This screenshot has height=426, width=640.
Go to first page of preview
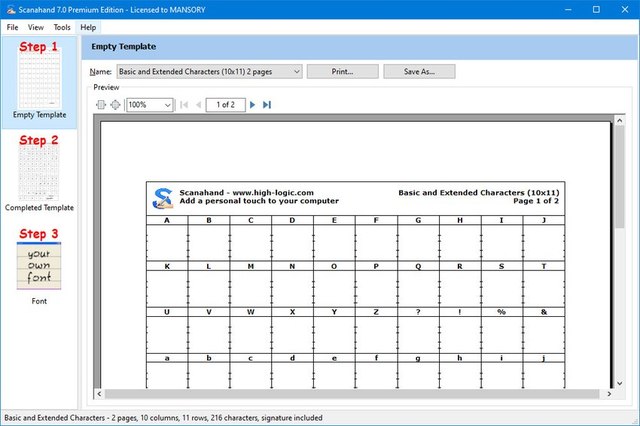pos(184,104)
